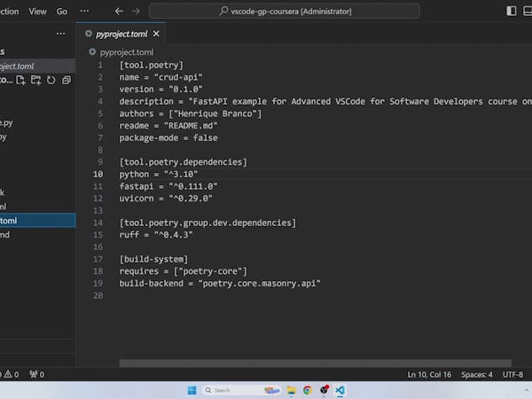Screen dimensions: 532x399
Task: Open Google Chrome from the taskbar
Action: 308,390
